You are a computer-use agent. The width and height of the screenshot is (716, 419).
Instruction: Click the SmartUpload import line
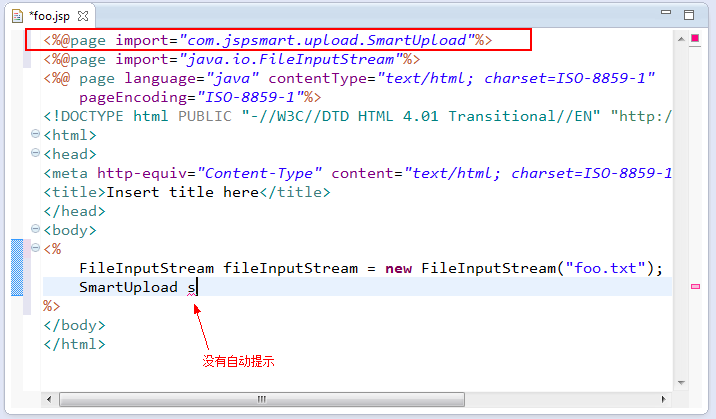pyautogui.click(x=268, y=40)
